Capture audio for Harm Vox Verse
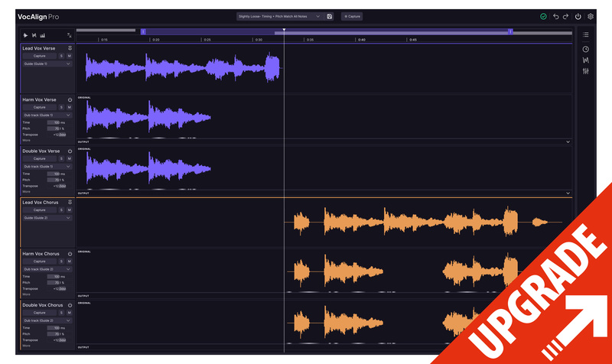 pos(40,107)
